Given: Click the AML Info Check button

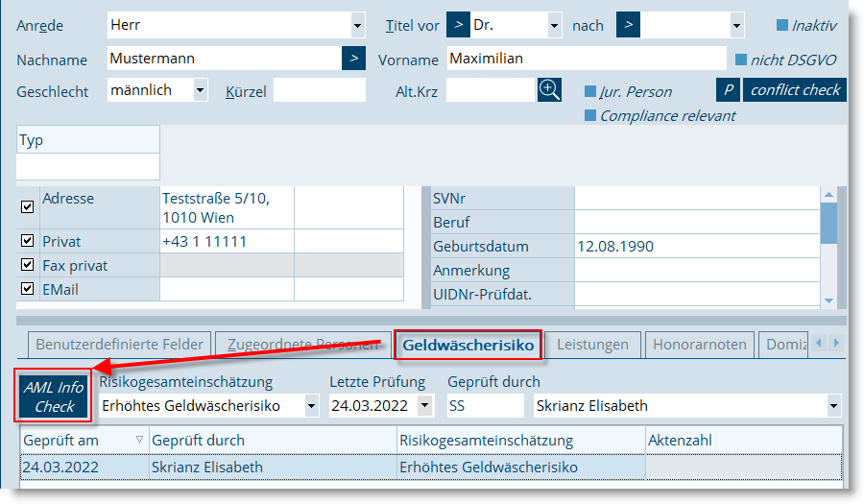Looking at the screenshot, I should pos(54,396).
